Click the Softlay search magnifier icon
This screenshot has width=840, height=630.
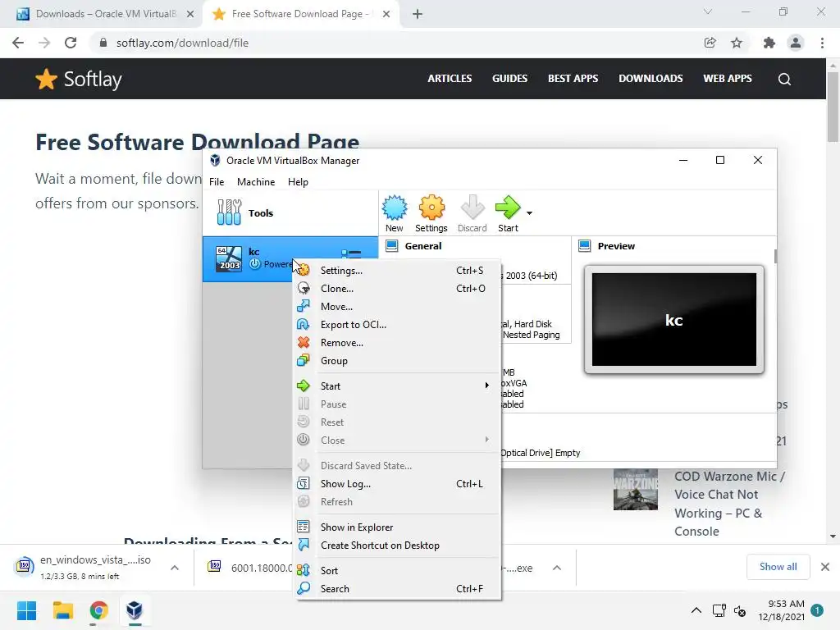point(784,80)
